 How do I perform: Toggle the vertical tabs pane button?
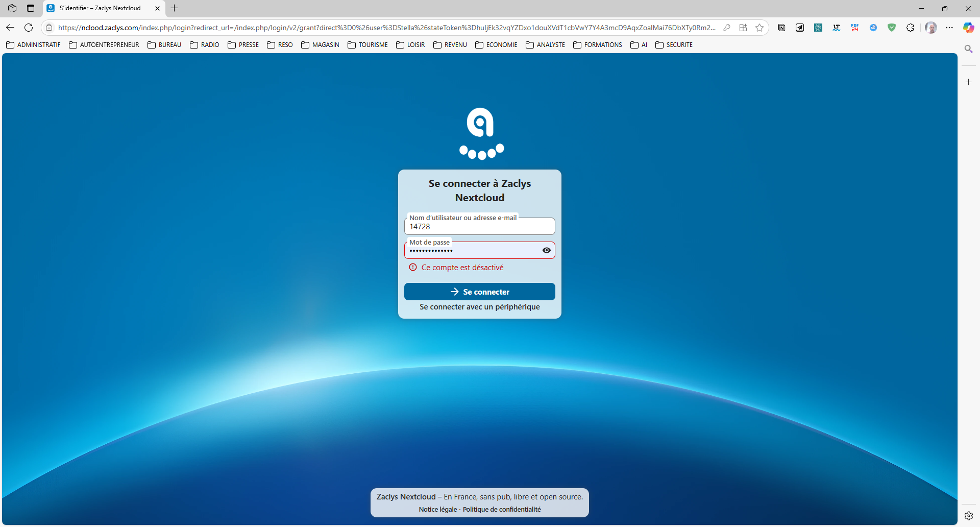point(31,8)
